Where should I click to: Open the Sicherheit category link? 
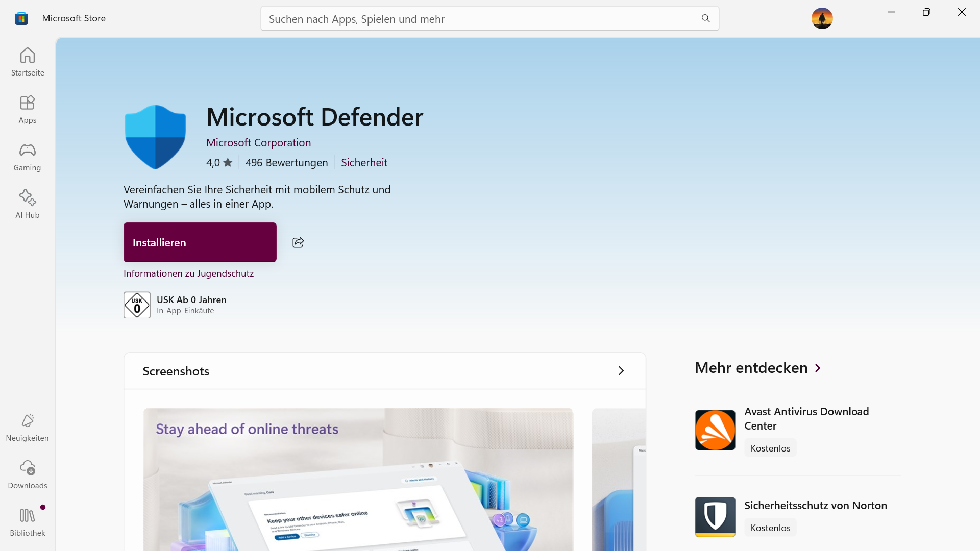point(364,162)
